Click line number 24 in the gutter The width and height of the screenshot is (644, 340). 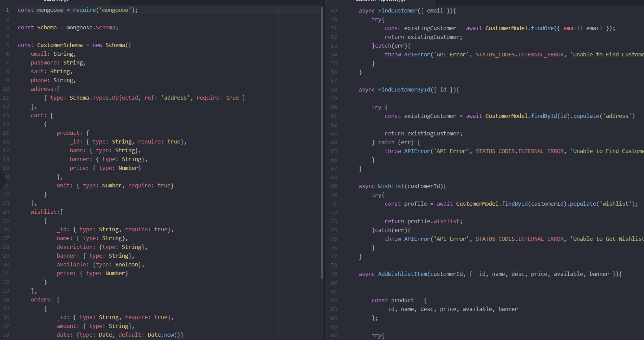6,212
